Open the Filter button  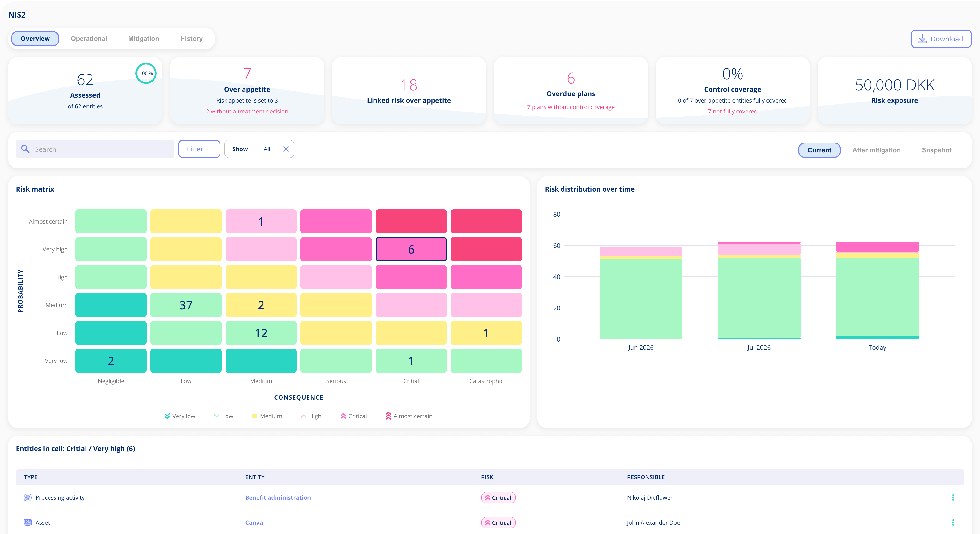(199, 149)
